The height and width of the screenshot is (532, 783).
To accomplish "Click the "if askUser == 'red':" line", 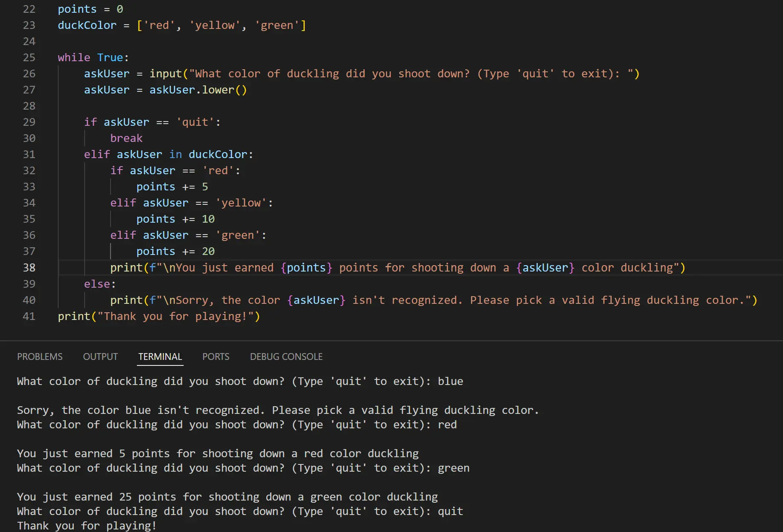I will (x=175, y=170).
